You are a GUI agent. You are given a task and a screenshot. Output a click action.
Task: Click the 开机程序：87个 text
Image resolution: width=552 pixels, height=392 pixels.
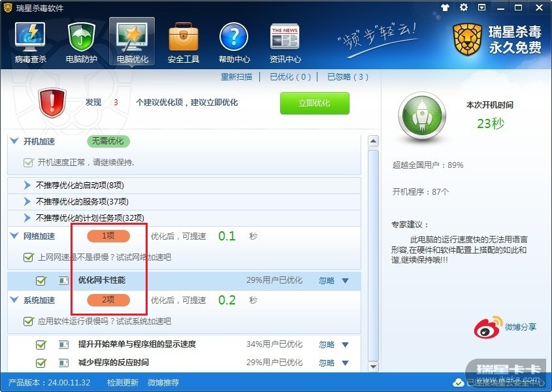pos(421,192)
